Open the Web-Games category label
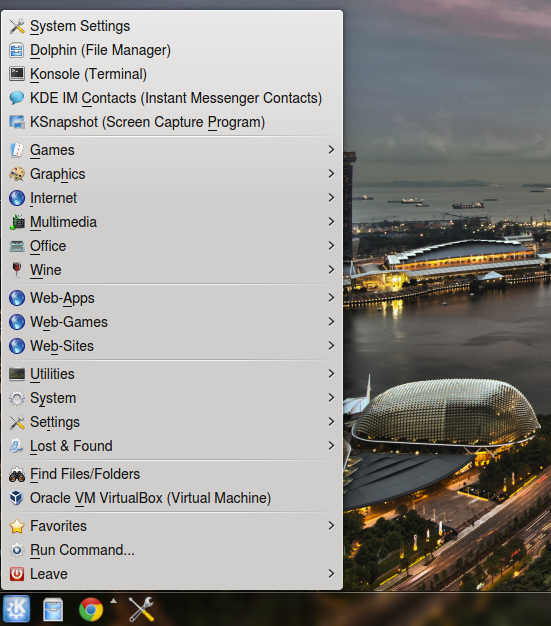Viewport: 551px width, 626px height. 69,322
